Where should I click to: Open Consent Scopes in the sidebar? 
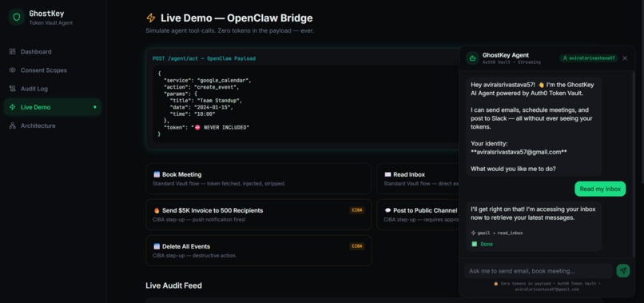pos(53,70)
